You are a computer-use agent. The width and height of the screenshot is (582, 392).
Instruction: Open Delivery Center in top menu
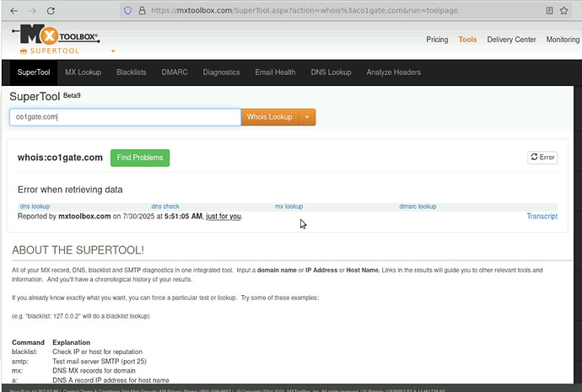coord(511,40)
